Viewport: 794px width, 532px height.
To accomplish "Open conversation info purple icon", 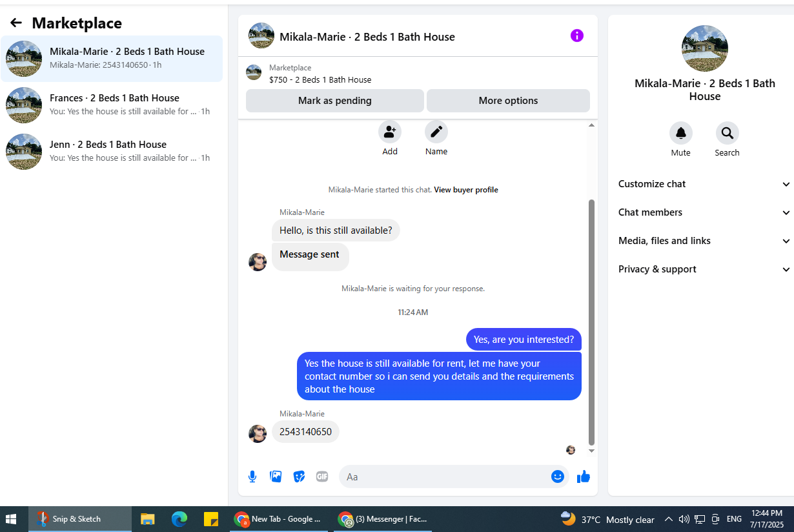I will [577, 36].
